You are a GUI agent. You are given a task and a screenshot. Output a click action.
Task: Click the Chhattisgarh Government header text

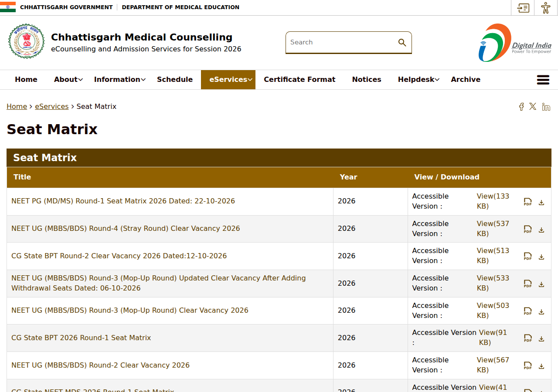coord(66,7)
